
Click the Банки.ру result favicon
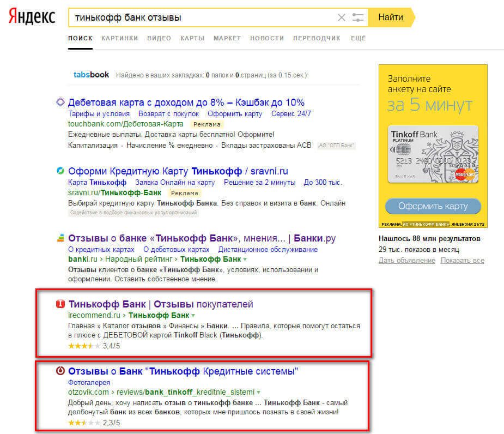pos(60,238)
